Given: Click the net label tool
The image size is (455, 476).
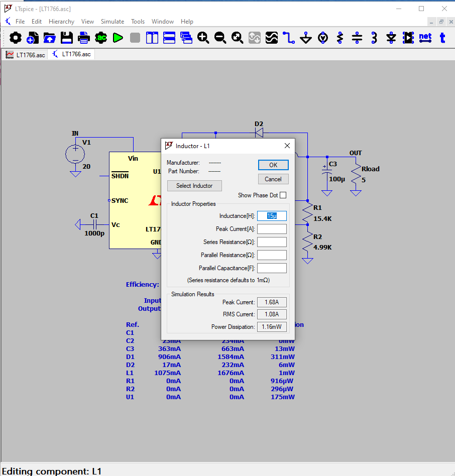Looking at the screenshot, I should click(425, 38).
